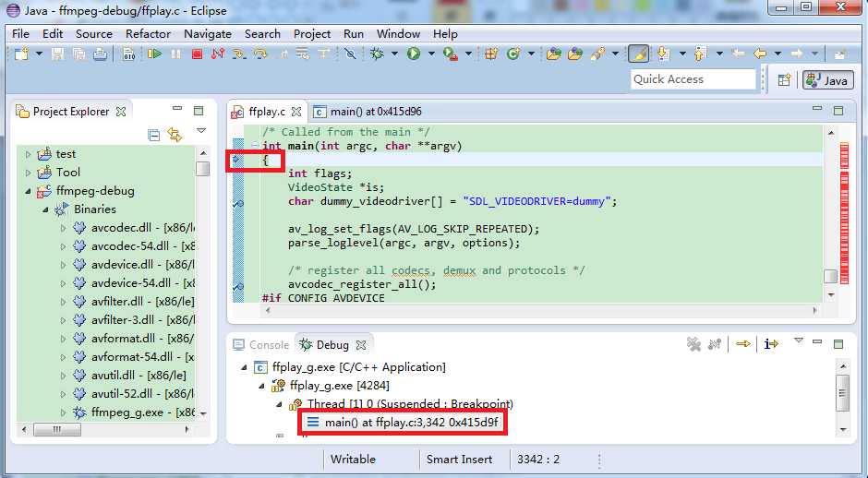The width and height of the screenshot is (868, 478).
Task: Click the Disconnect debug toolbar icon
Action: pos(218,54)
